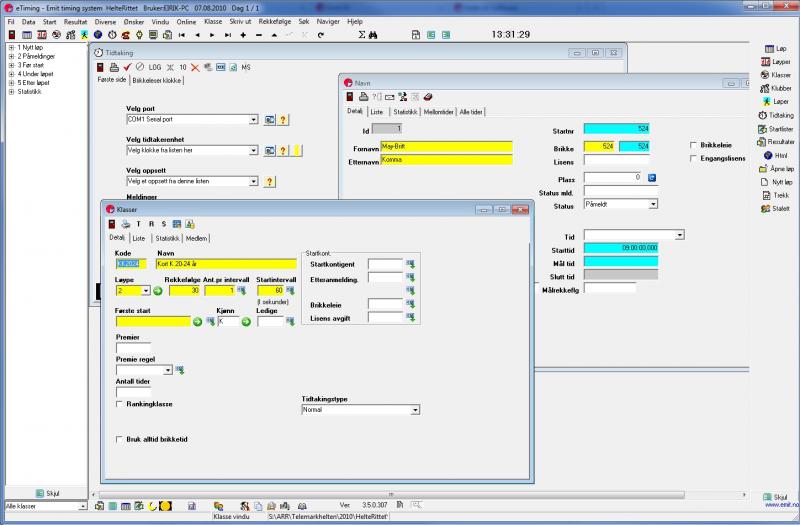
Task: Switch to the Mellomtider tab
Action: tap(438, 111)
